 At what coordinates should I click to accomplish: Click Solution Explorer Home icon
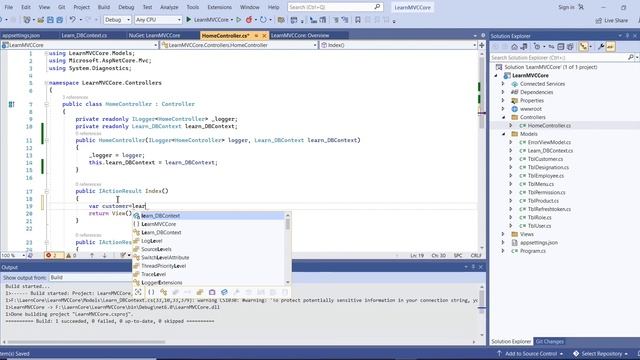(x=514, y=47)
